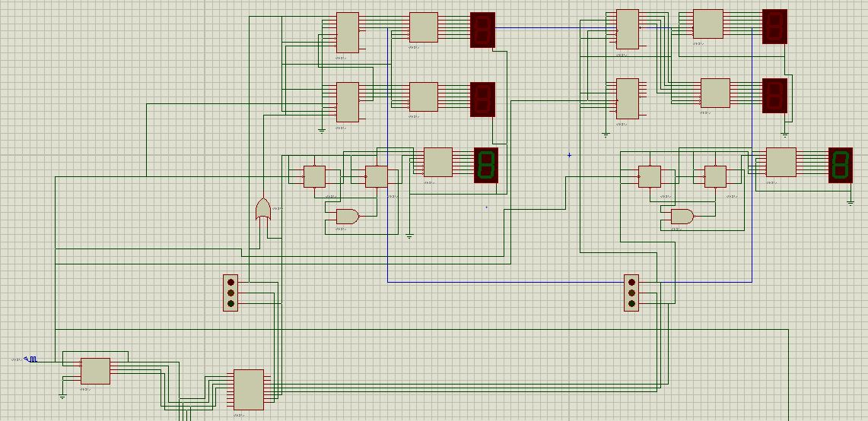Select decoder driving right green display
Screen dimensions: 868x421
(781, 162)
